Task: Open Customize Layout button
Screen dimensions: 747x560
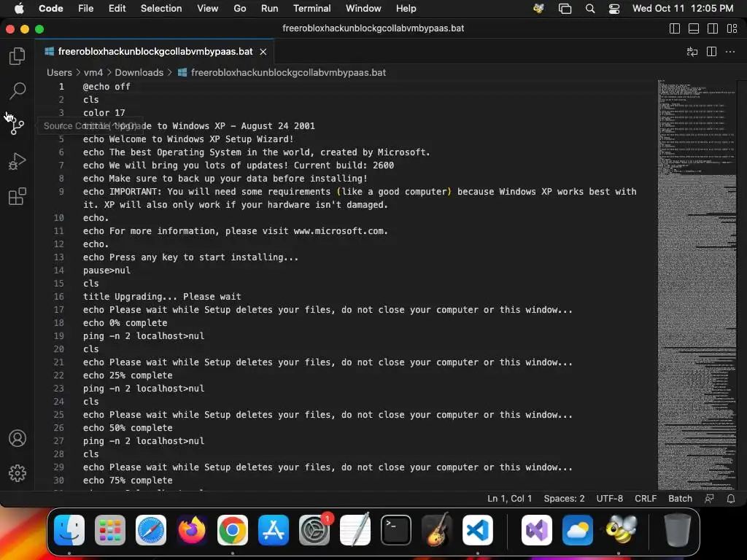Action: [732, 28]
